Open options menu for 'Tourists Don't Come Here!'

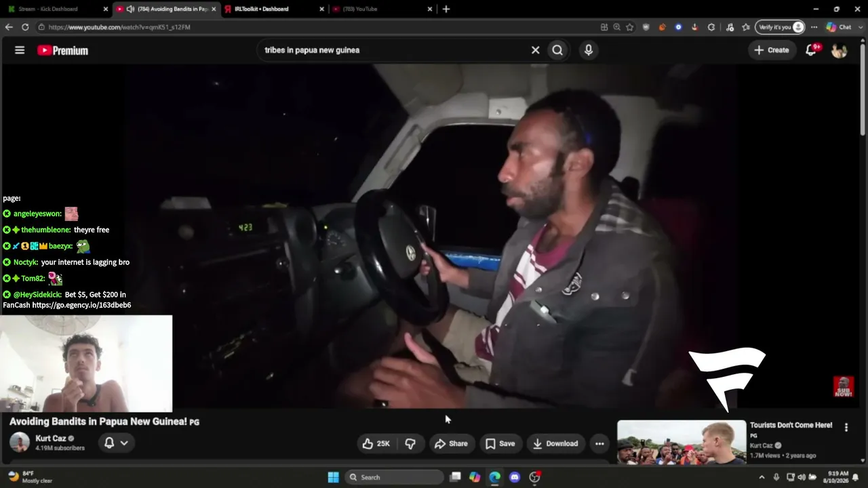(846, 427)
